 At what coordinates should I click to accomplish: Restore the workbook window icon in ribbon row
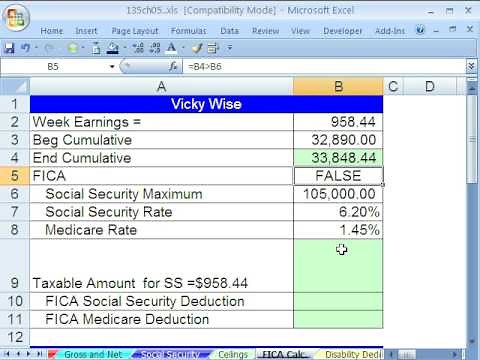click(x=452, y=29)
